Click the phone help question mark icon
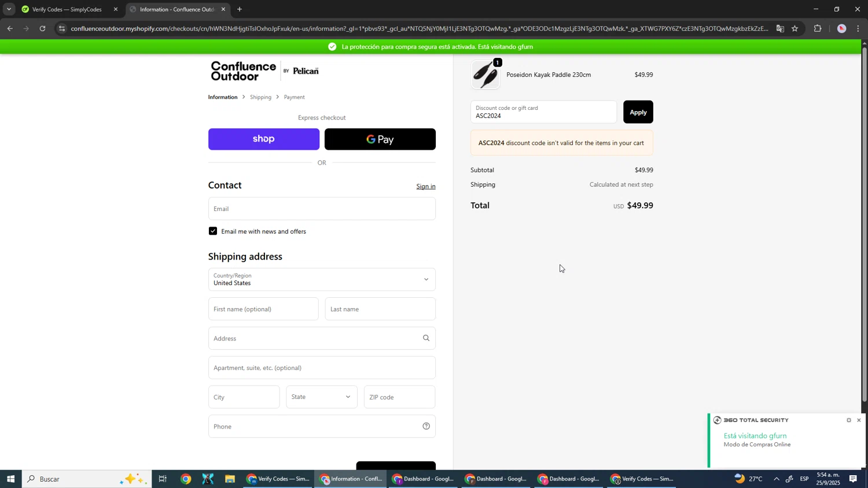Image resolution: width=868 pixels, height=488 pixels. tap(426, 427)
